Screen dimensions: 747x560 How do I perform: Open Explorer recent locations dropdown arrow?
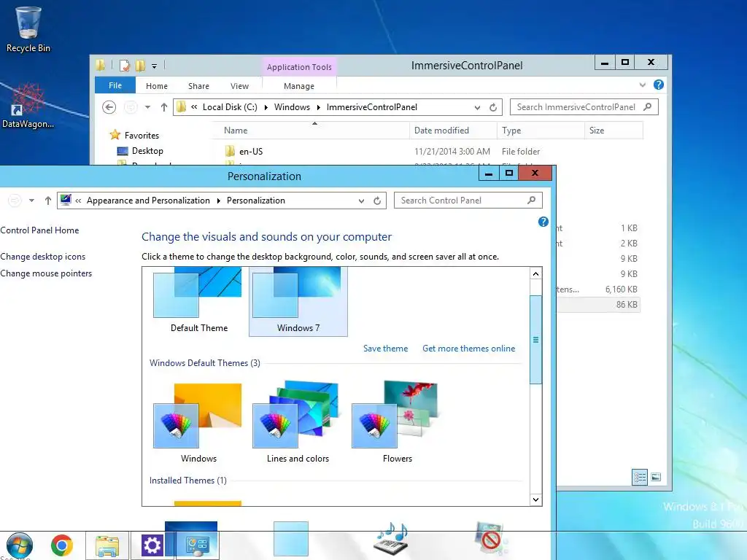(x=147, y=107)
